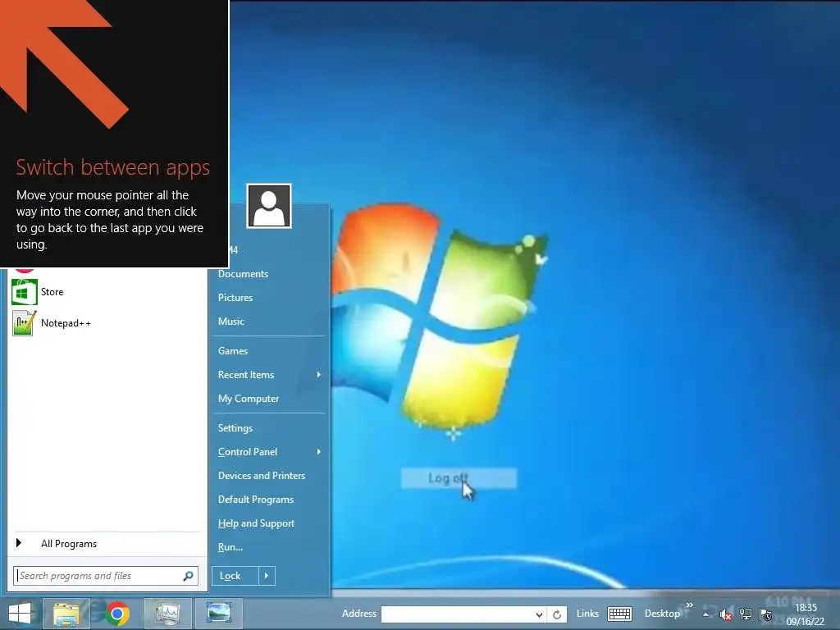The width and height of the screenshot is (840, 630).
Task: Open the Action Center flag icon
Action: pos(766,614)
